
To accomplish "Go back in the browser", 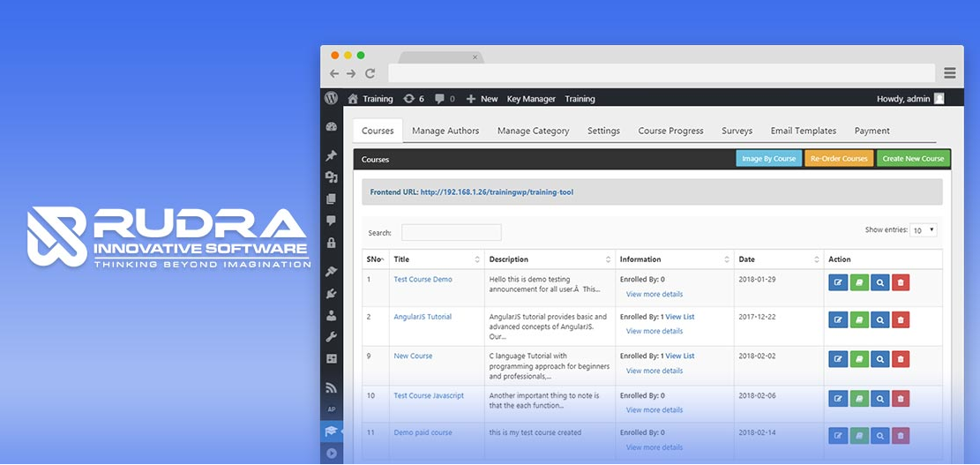I will pyautogui.click(x=334, y=74).
